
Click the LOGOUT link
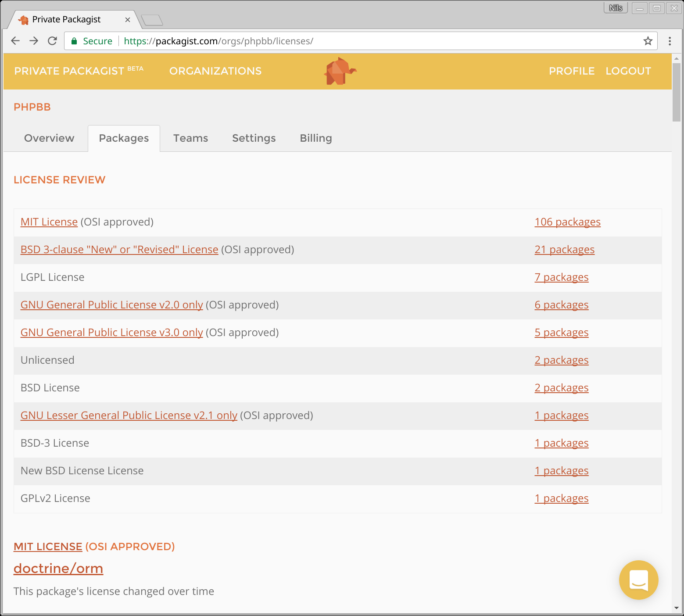tap(628, 71)
